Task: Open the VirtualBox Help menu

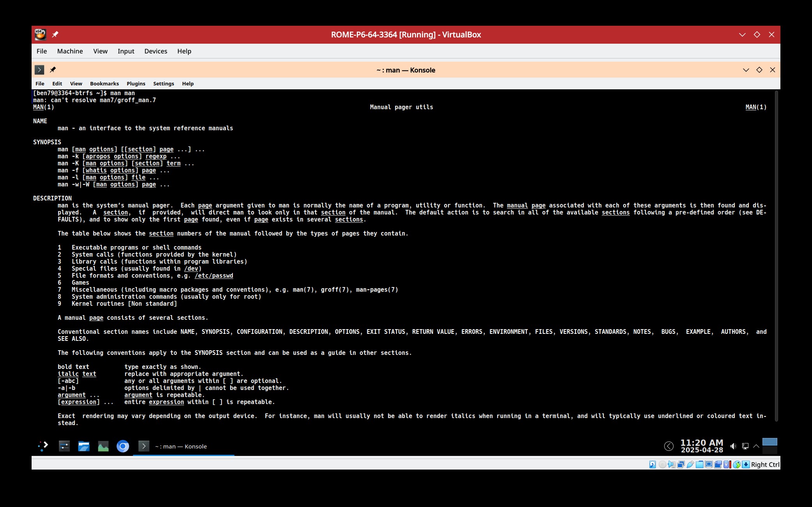Action: [184, 51]
